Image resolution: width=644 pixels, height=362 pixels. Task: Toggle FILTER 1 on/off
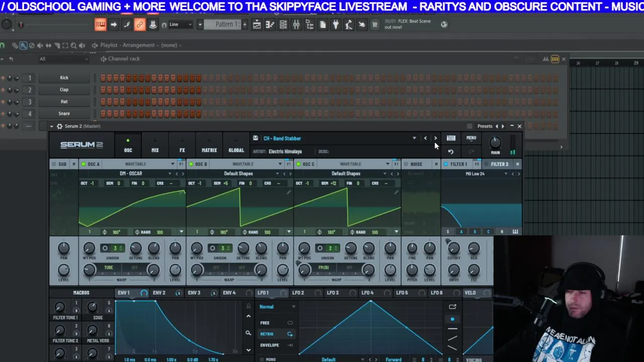[x=446, y=164]
